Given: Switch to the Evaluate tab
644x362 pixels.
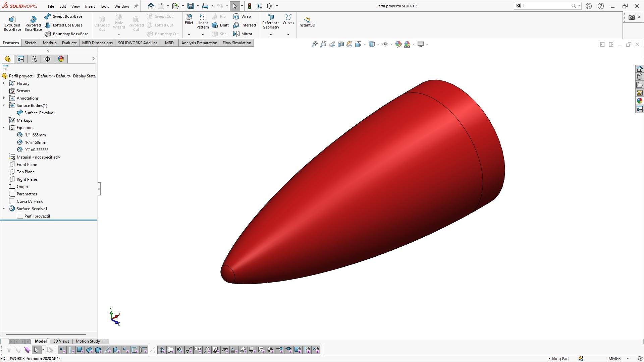Looking at the screenshot, I should 69,43.
